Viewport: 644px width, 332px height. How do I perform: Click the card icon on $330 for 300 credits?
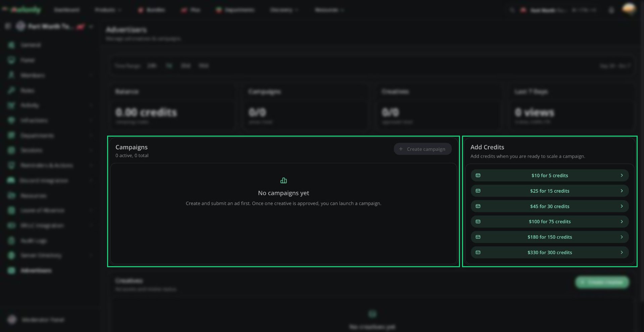[478, 252]
